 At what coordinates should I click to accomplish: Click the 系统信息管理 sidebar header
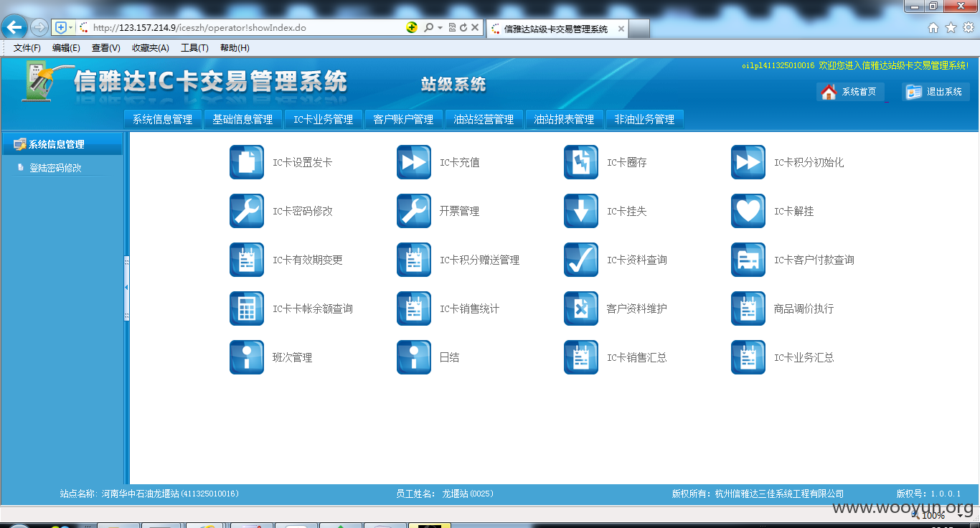point(62,144)
